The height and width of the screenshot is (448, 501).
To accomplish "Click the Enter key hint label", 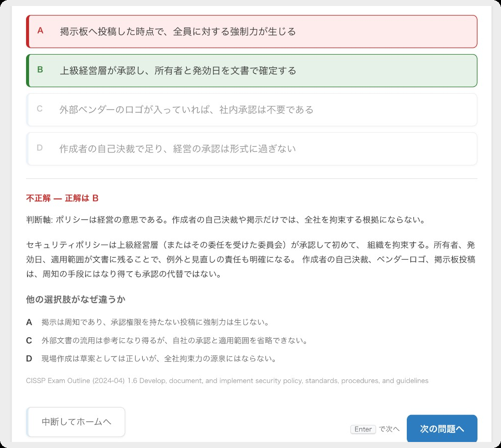I will click(x=363, y=429).
